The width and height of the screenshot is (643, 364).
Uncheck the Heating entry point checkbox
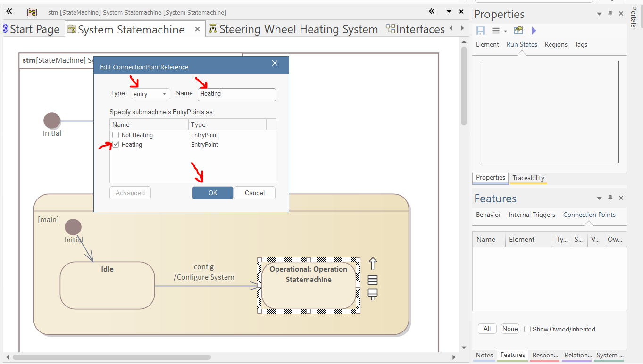(116, 145)
